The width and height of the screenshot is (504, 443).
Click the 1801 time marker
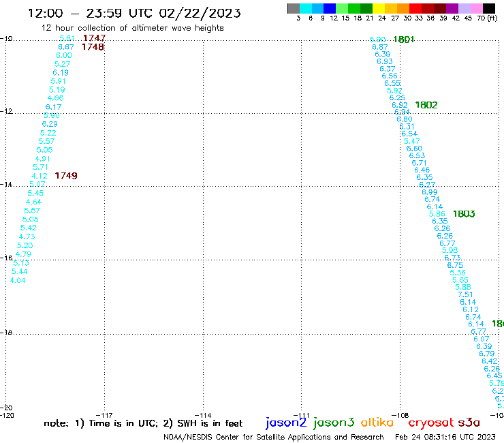404,40
